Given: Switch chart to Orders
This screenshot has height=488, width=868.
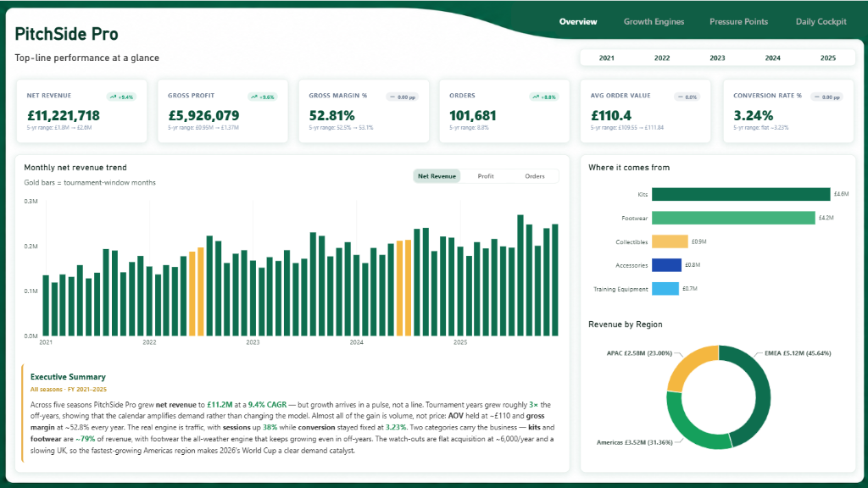Looking at the screenshot, I should pyautogui.click(x=535, y=176).
